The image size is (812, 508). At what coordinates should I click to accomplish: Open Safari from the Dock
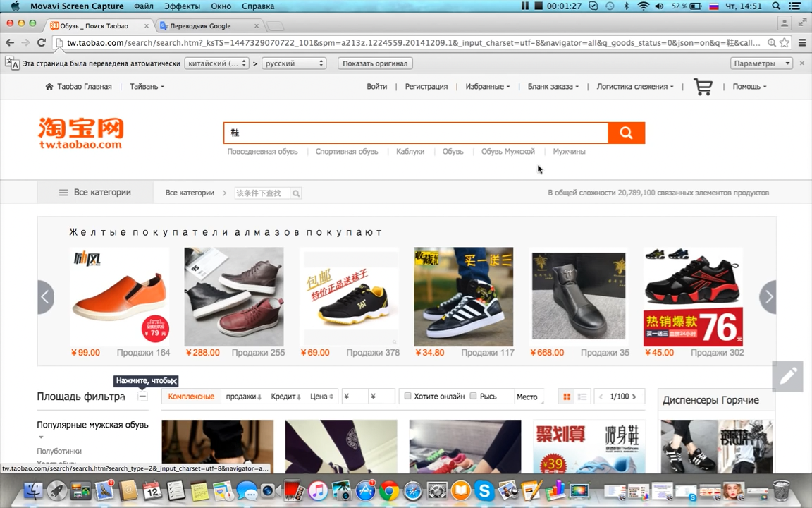click(413, 490)
